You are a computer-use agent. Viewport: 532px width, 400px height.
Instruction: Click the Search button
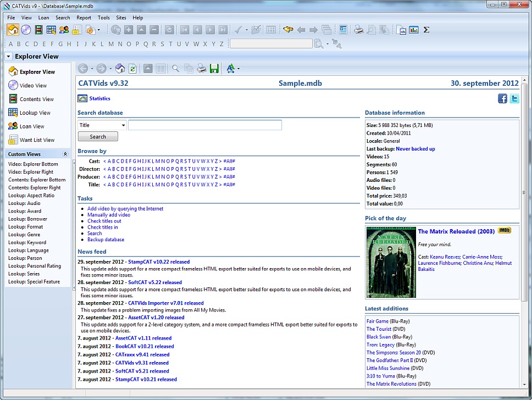pyautogui.click(x=98, y=137)
